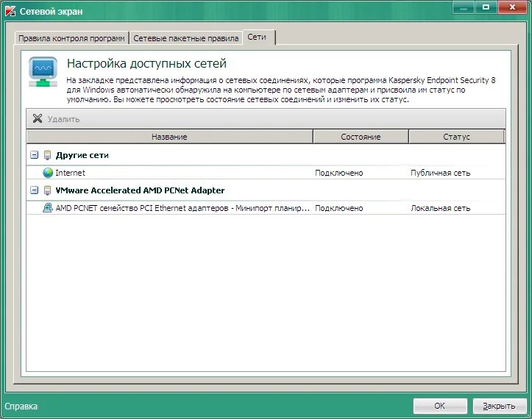Click Подключено in the Internet row
Screen dimensions: 532x419
click(339, 173)
